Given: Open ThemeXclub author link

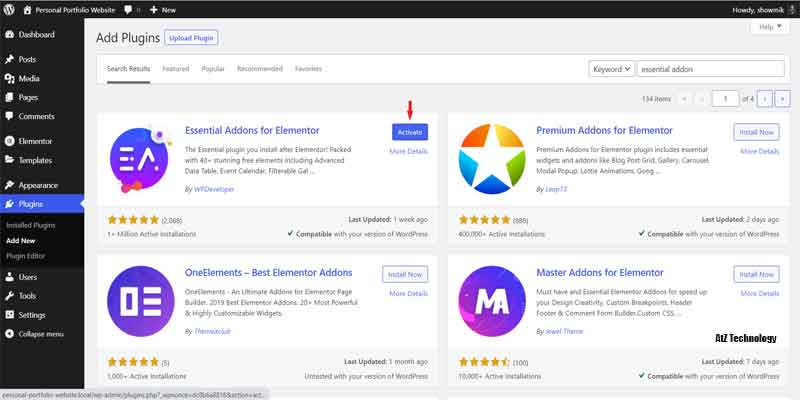Looking at the screenshot, I should (x=212, y=332).
